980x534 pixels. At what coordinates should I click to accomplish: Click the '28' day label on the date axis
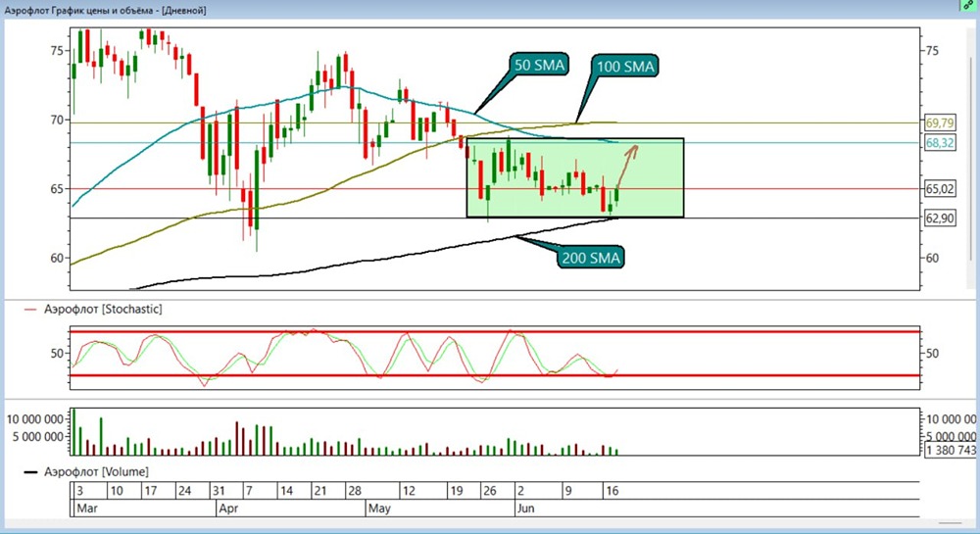click(355, 491)
